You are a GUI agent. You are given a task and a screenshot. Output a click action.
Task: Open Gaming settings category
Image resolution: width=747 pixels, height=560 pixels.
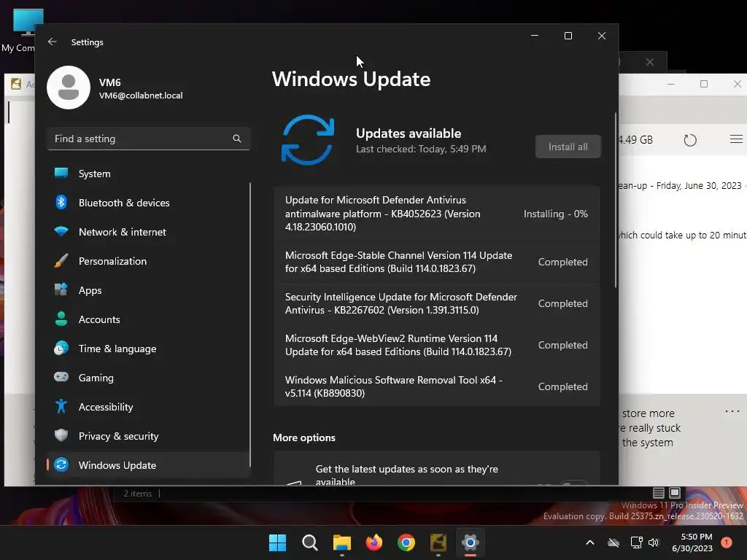pos(149,378)
